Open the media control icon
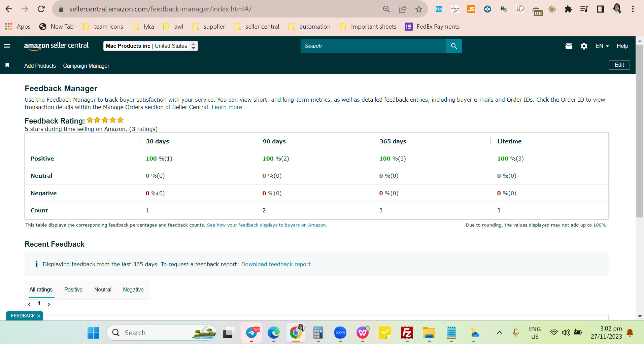Viewport: 644px width, 344px height. pyautogui.click(x=584, y=9)
